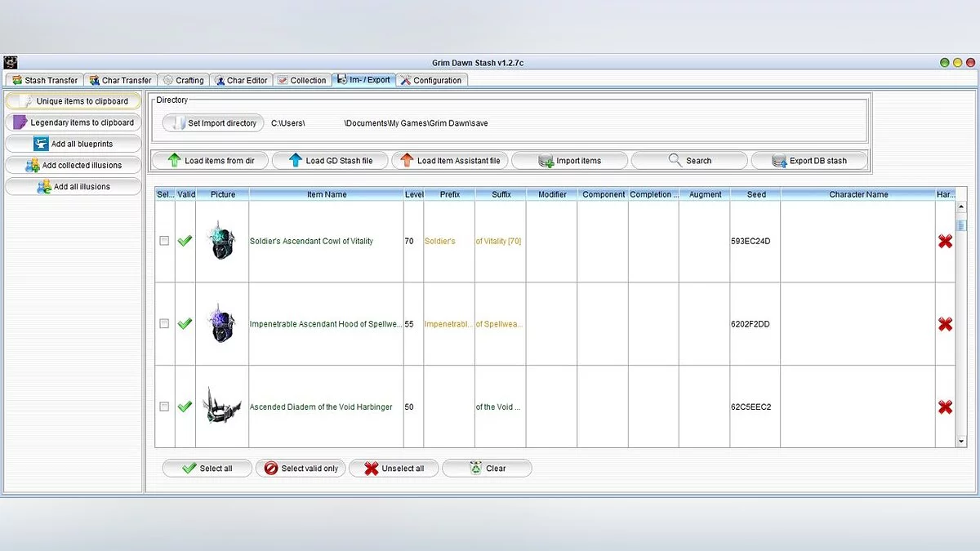Screen dimensions: 980x551
Task: Click the table scrollbar down arrow
Action: [961, 441]
